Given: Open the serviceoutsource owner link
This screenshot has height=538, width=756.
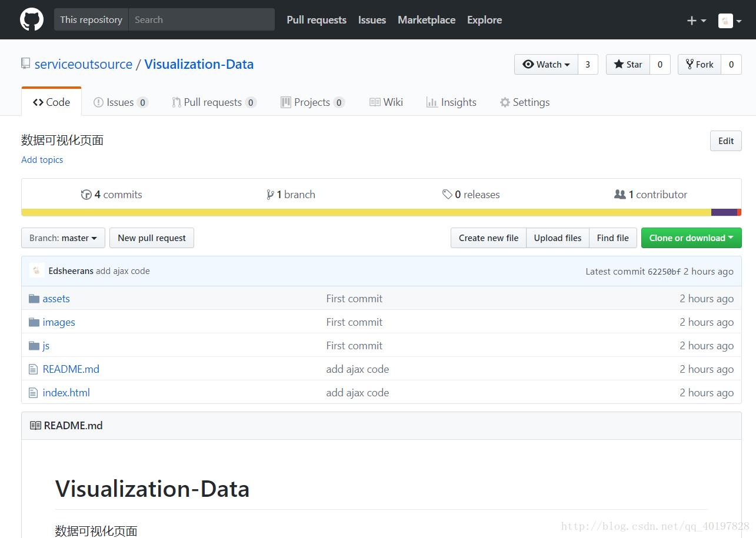Looking at the screenshot, I should (84, 64).
